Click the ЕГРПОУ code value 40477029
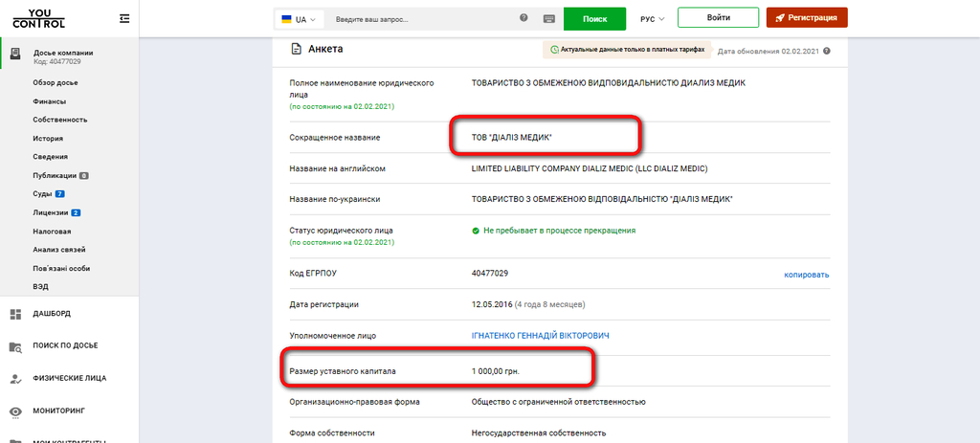This screenshot has width=980, height=443. coord(489,273)
